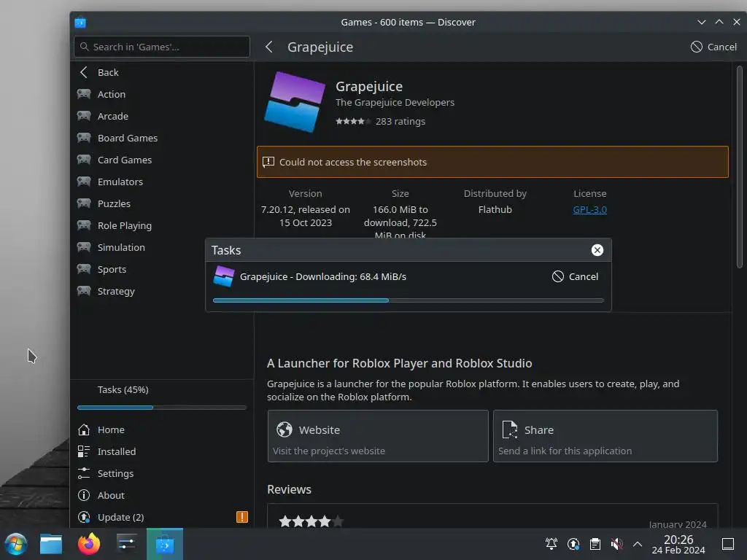The width and height of the screenshot is (747, 560).
Task: Click the Puzzles gamepad icon
Action: click(x=84, y=203)
